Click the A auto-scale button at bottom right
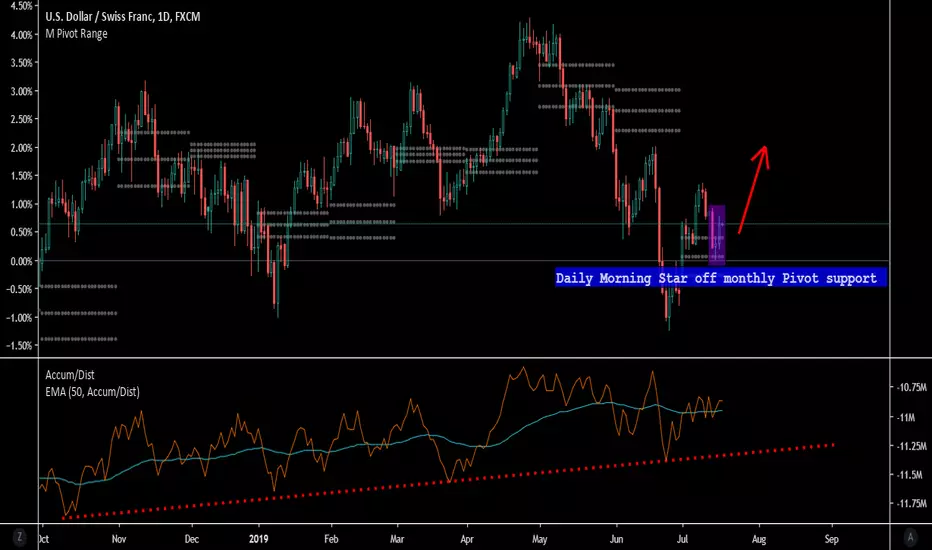Image resolution: width=932 pixels, height=550 pixels. [910, 537]
